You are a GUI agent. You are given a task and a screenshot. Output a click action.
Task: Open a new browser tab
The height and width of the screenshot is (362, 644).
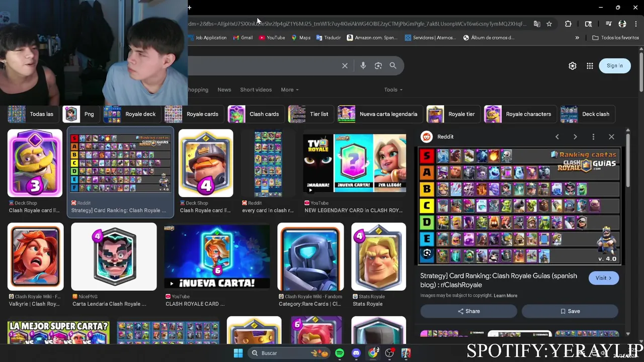189,8
